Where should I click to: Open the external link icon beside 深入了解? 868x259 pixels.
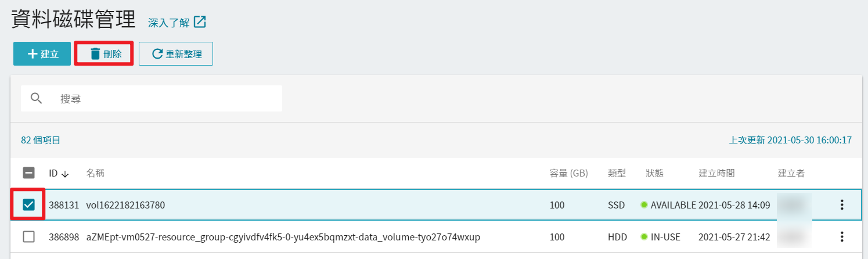tap(200, 22)
